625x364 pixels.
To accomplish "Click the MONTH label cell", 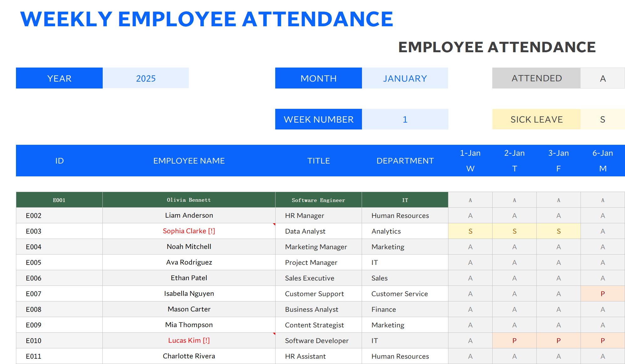I will click(318, 78).
